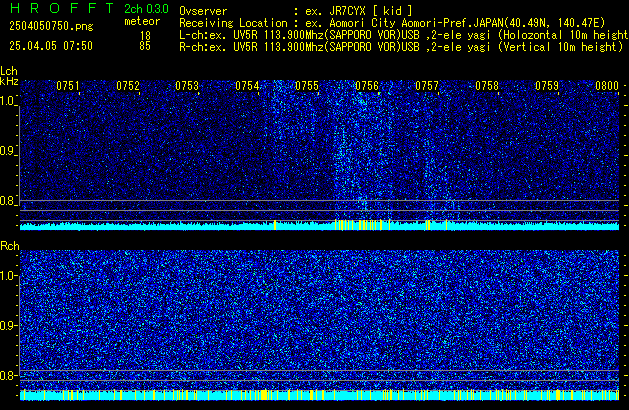Click the 0755 time marker
Image resolution: width=629 pixels, height=410 pixels.
(x=307, y=86)
